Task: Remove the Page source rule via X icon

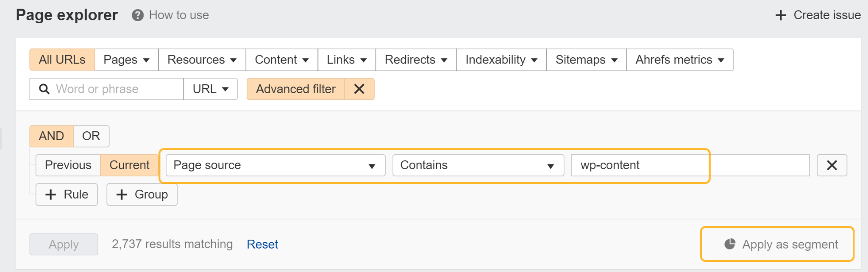Action: tap(832, 165)
